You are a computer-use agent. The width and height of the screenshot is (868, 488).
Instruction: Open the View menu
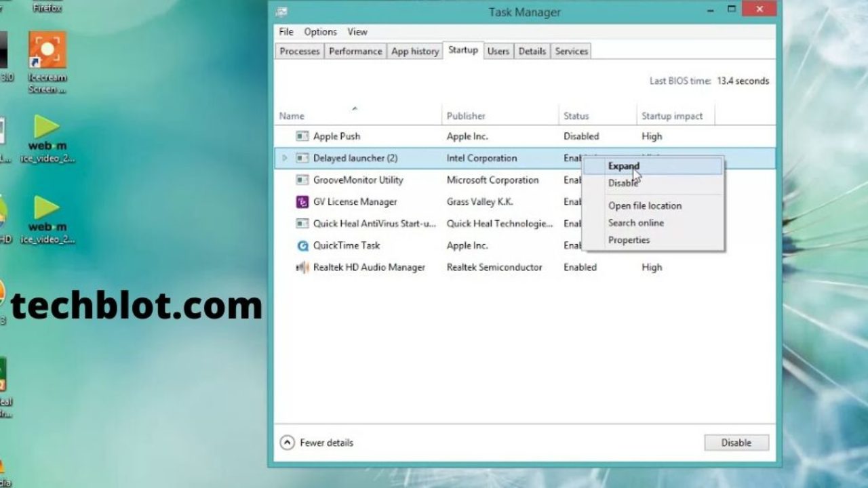pyautogui.click(x=357, y=32)
